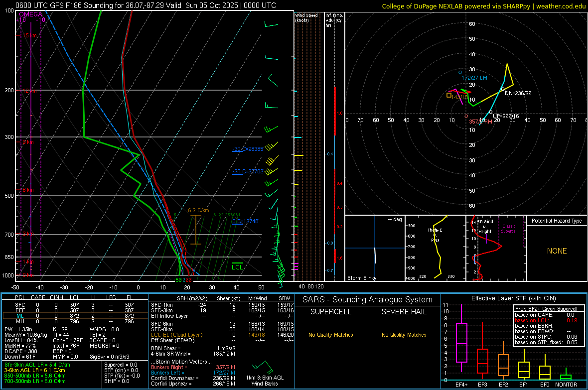Click the green surface dewpoint value 59
Image resolution: width=588 pixels, height=390 pixels.
click(178, 280)
